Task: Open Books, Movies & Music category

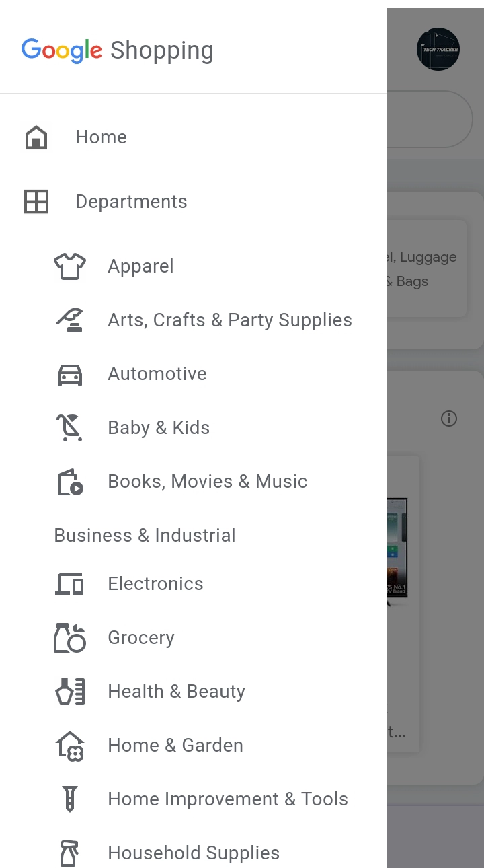Action: click(207, 482)
